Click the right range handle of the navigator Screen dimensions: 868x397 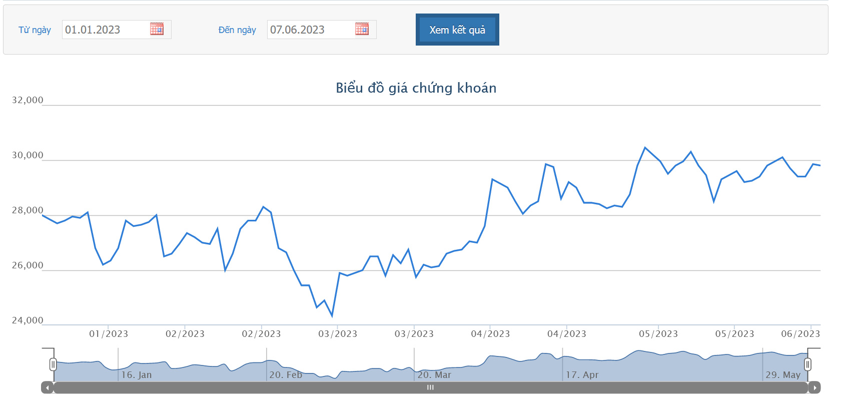[x=807, y=364]
